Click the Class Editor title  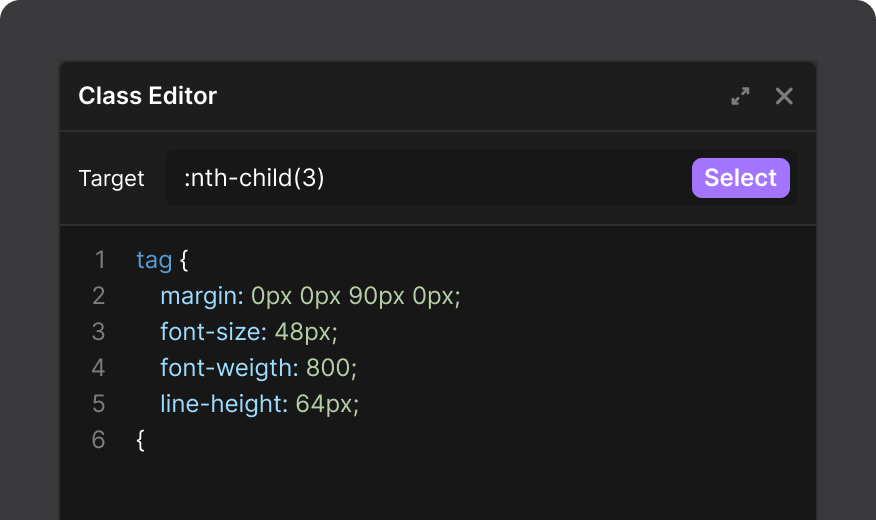point(147,96)
